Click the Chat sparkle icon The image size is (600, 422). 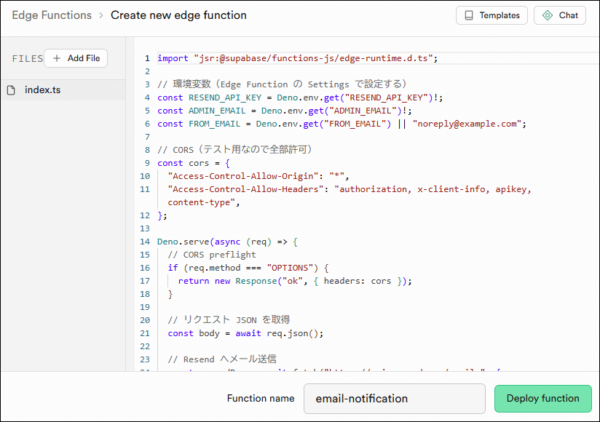tap(548, 16)
